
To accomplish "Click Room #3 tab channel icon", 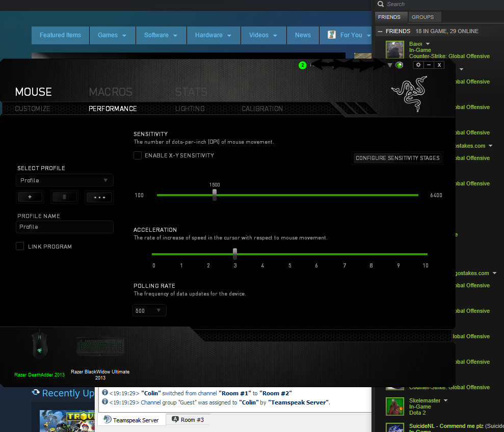I will (x=175, y=419).
